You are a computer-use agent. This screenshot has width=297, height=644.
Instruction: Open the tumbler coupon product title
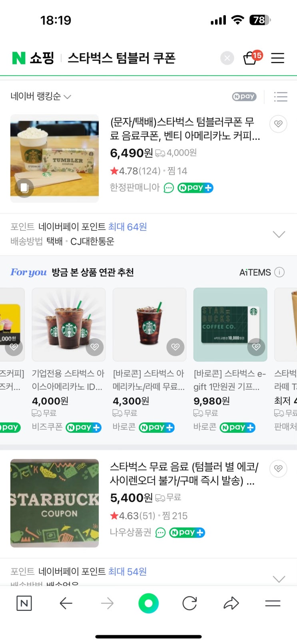point(185,129)
